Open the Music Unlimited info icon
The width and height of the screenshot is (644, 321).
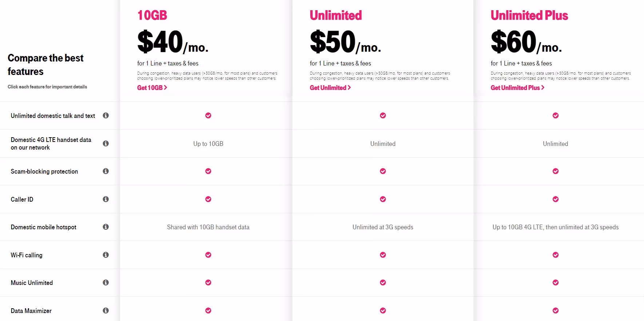106,282
